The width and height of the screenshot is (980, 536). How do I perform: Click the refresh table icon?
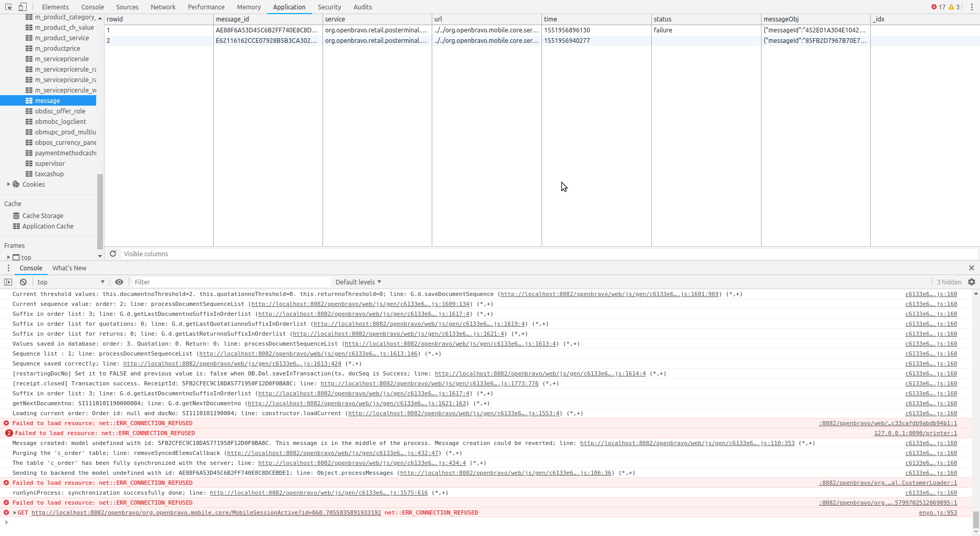coord(113,254)
